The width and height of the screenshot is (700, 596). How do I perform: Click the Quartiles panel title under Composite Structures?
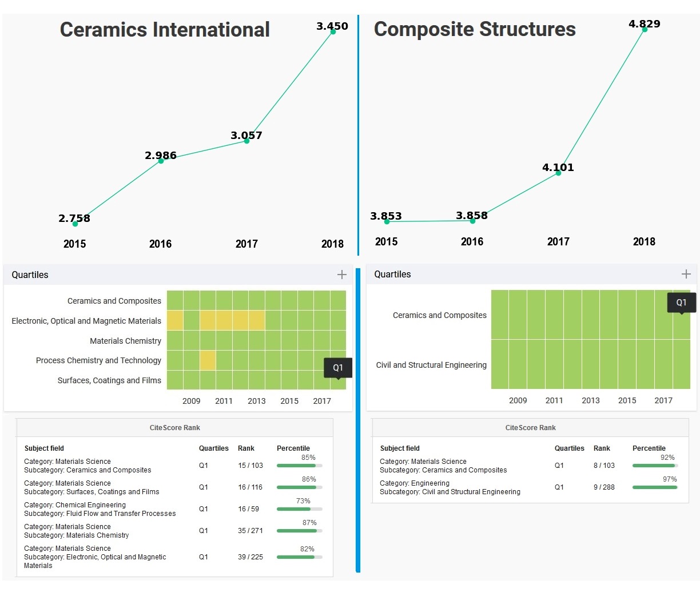pyautogui.click(x=393, y=275)
